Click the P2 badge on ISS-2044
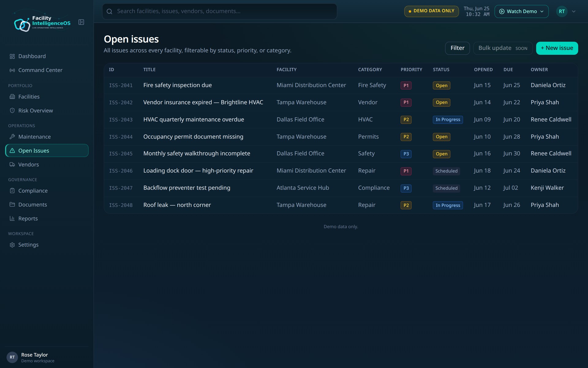Screen dimensions: 588x368 tap(406, 137)
